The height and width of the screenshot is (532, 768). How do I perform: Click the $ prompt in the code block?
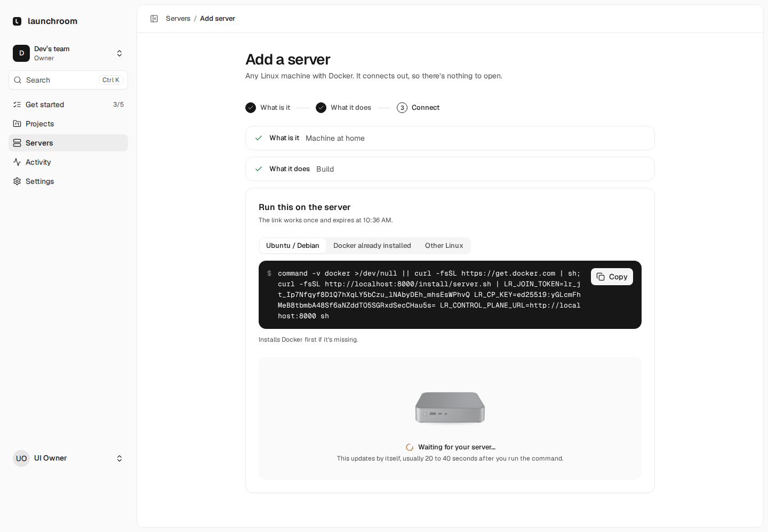269,273
